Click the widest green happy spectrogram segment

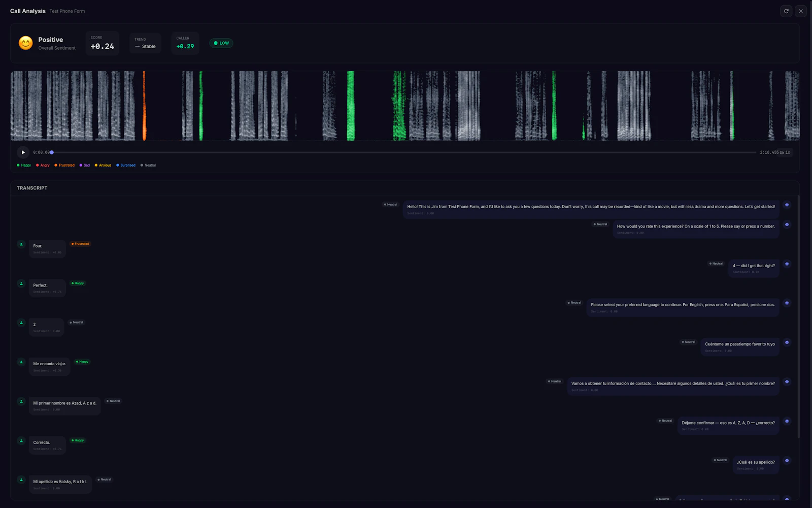click(x=399, y=106)
